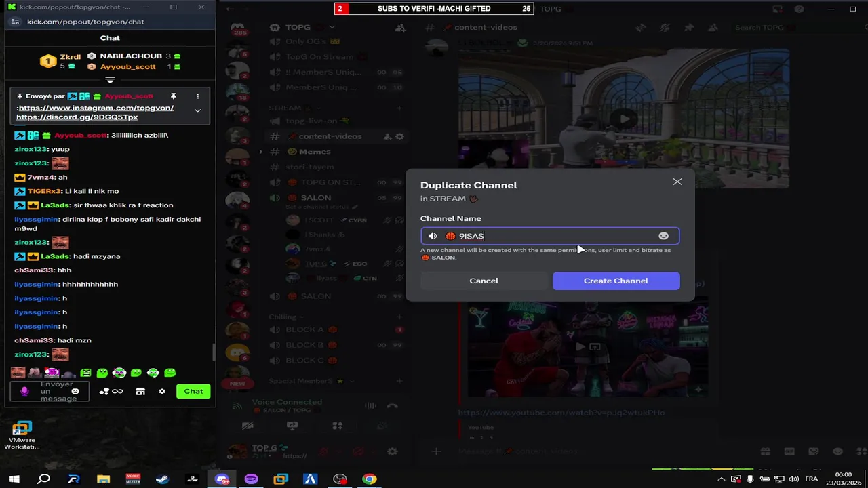The width and height of the screenshot is (868, 488).
Task: Disconnect from voice call icon
Action: coord(392,406)
